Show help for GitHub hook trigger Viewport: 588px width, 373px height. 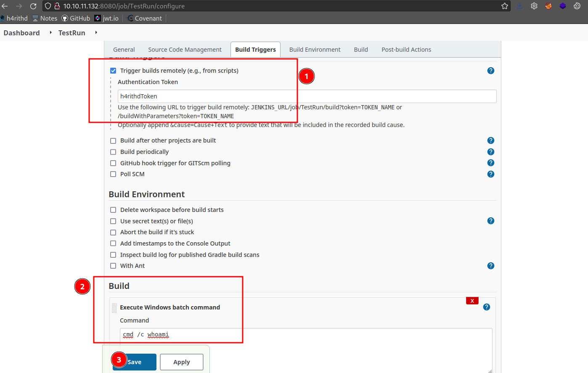click(x=490, y=163)
